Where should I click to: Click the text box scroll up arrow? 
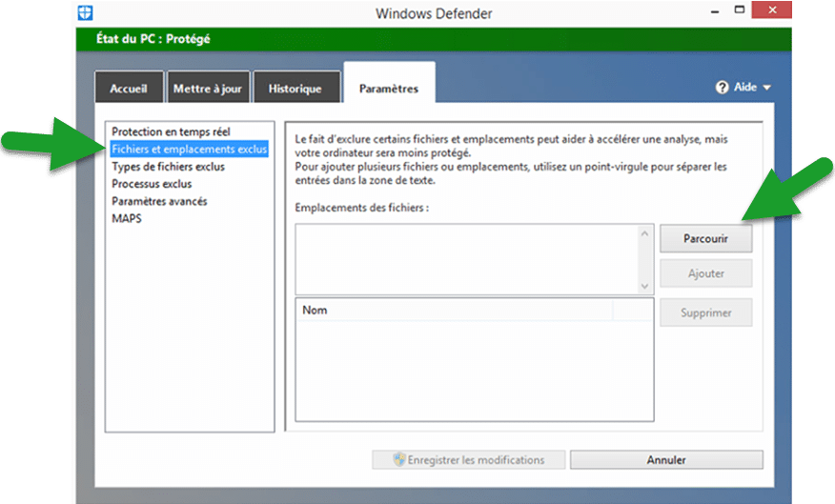coord(645,233)
